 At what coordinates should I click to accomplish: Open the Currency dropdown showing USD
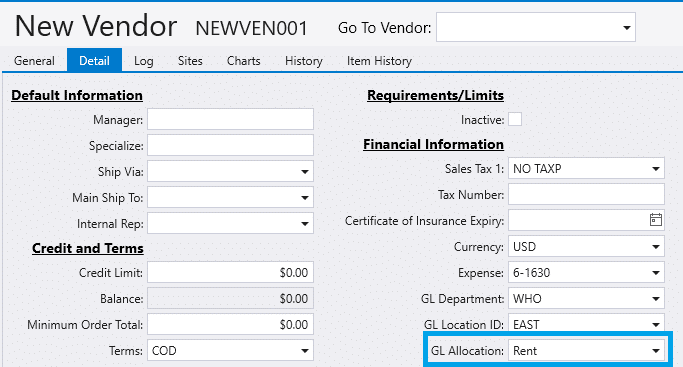point(656,246)
